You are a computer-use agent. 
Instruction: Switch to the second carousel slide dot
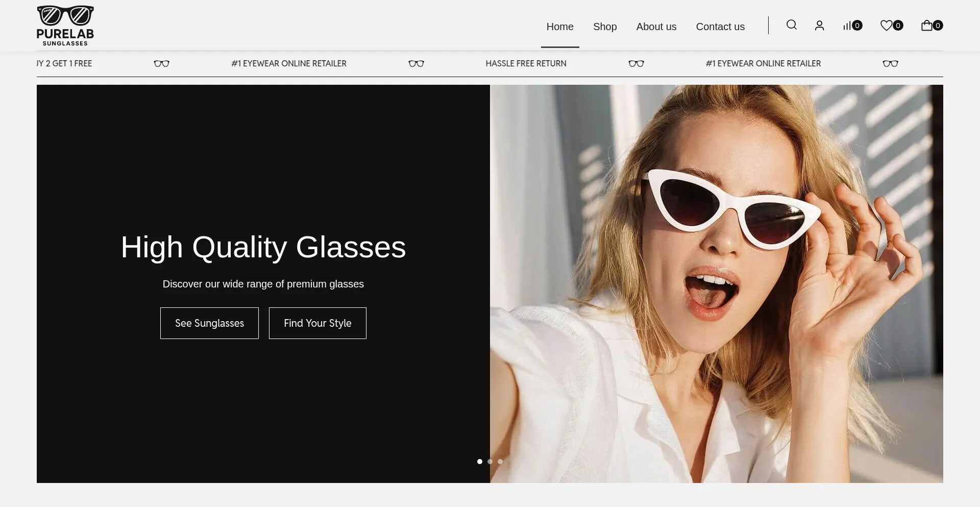pyautogui.click(x=490, y=462)
